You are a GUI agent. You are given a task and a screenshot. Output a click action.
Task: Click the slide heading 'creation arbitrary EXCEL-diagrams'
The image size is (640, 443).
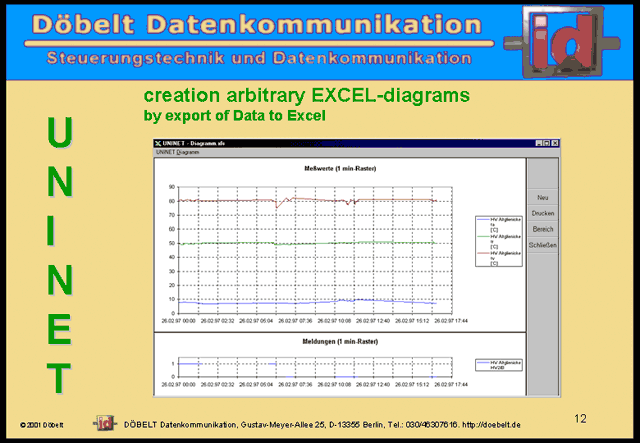[x=307, y=96]
